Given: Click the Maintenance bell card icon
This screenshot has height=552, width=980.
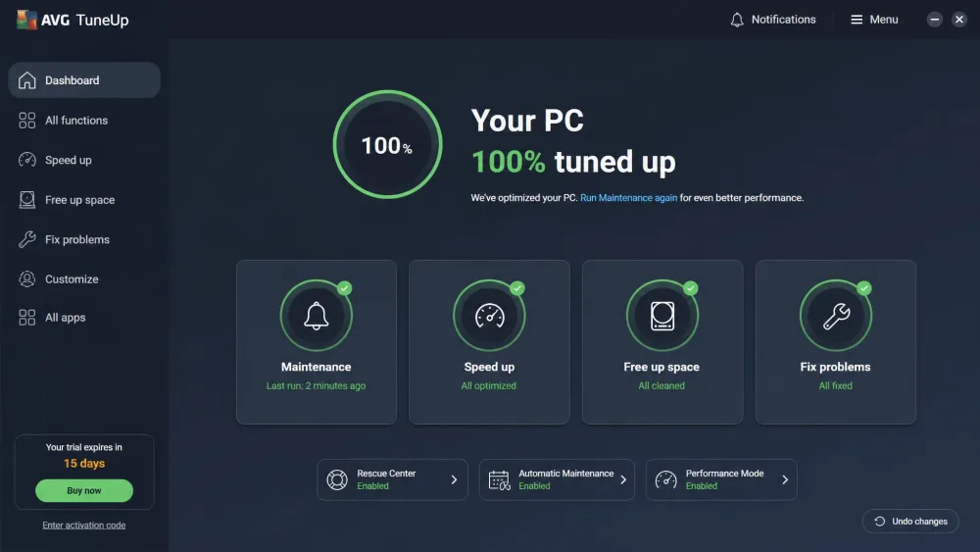Looking at the screenshot, I should tap(317, 316).
